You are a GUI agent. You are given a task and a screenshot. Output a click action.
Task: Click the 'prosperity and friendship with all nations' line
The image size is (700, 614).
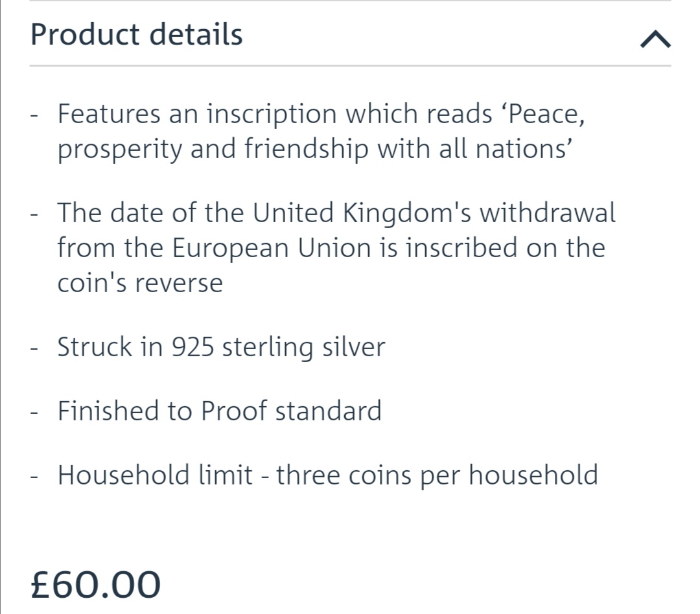point(315,148)
